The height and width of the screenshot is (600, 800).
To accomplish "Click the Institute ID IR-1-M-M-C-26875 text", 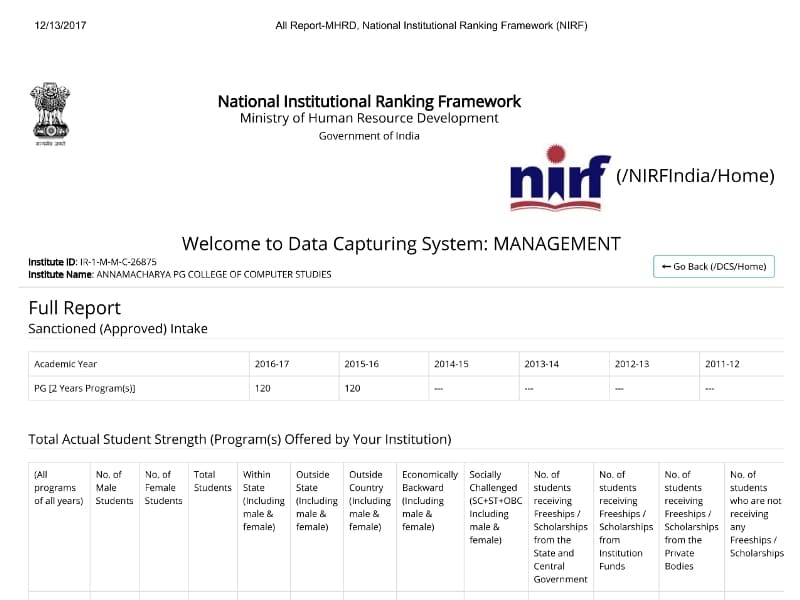I will click(92, 261).
